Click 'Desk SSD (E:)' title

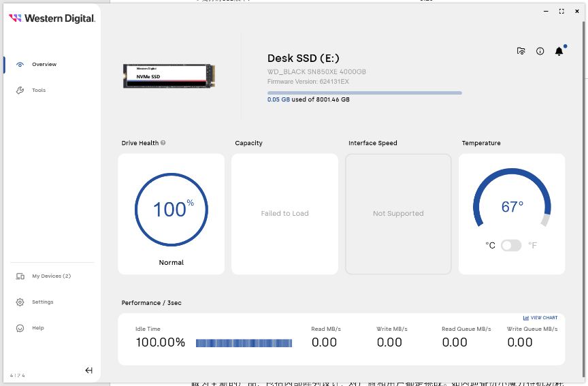[304, 59]
